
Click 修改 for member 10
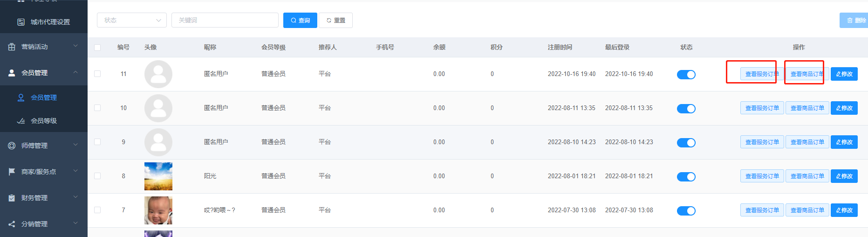coord(844,108)
